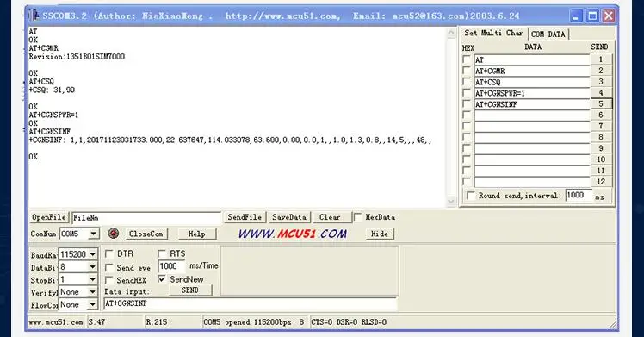Click the ms/Time interval field showing 1000
644x337 pixels.
tap(171, 266)
